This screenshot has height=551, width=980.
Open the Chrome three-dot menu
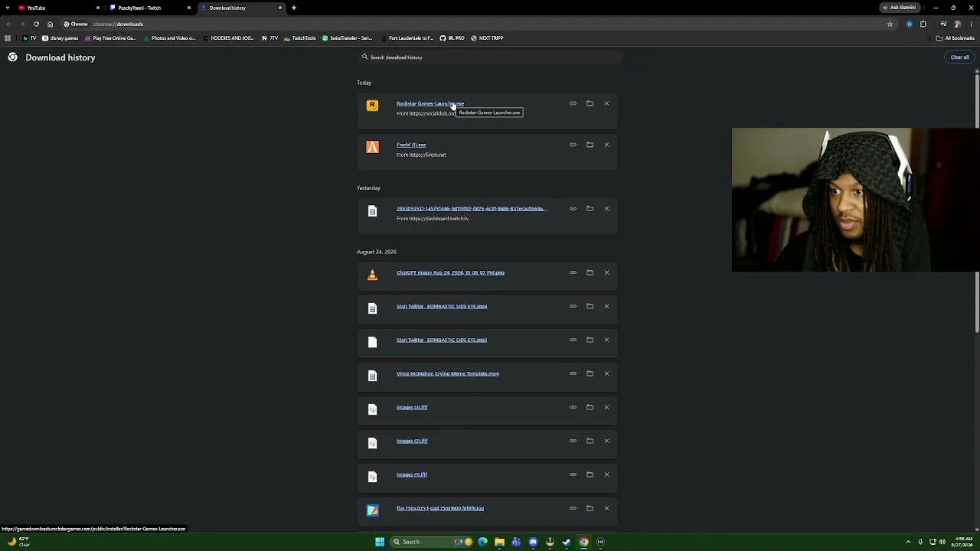click(x=972, y=24)
